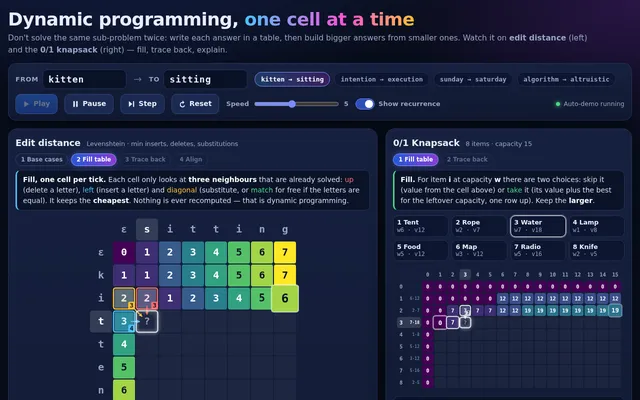Click highlighted column header 3 in knapsack grid
The width and height of the screenshot is (640, 400).
[x=465, y=275]
